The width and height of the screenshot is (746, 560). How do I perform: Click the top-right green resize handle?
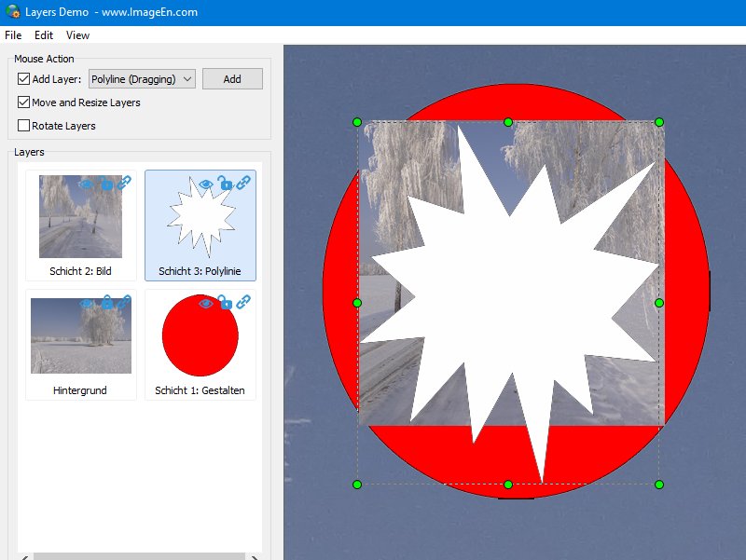click(x=659, y=122)
